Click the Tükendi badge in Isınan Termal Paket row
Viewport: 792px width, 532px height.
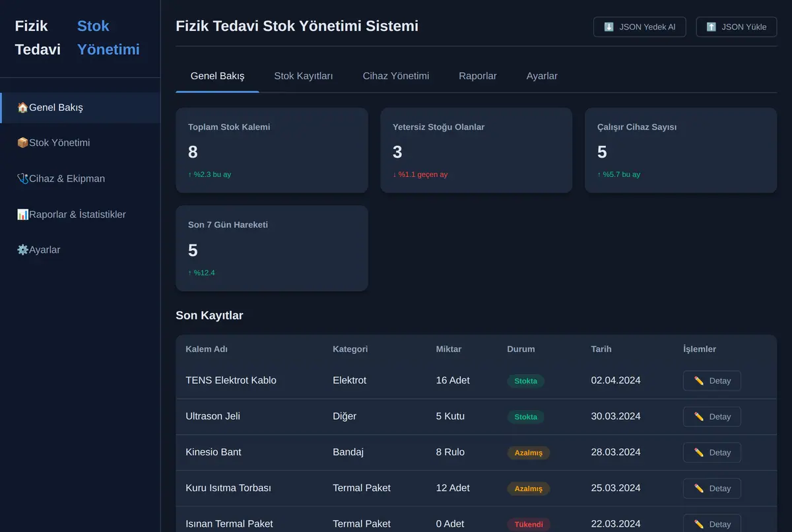click(x=529, y=524)
